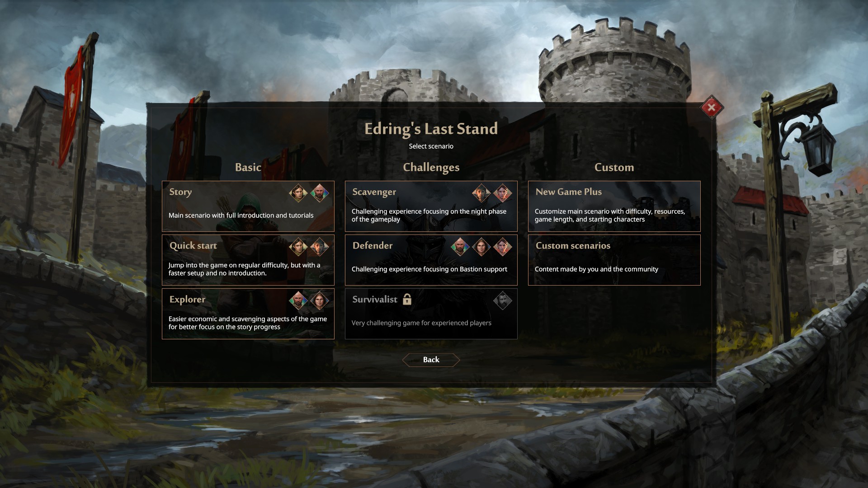868x488 pixels.
Task: Go back with the Back button
Action: [431, 360]
